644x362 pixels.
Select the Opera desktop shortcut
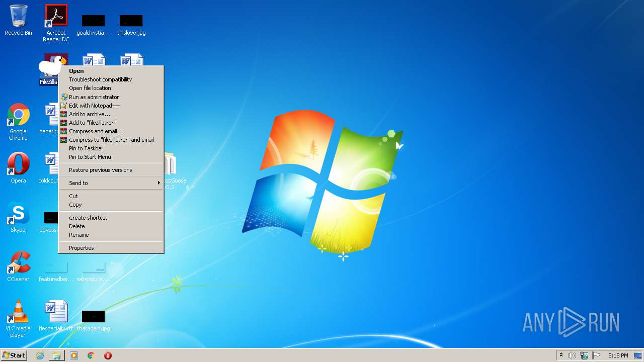pyautogui.click(x=18, y=167)
